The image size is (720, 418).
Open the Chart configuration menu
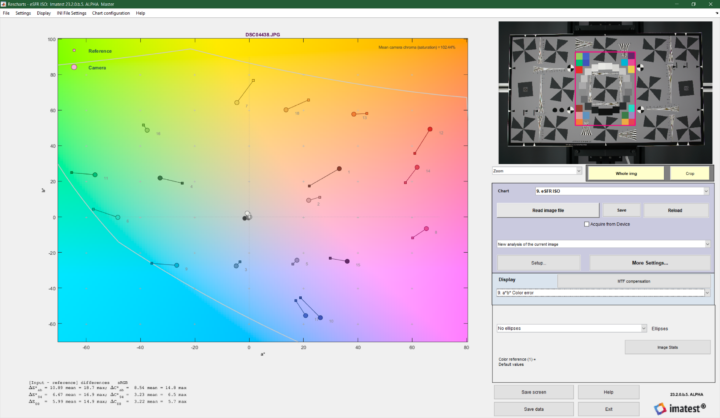(111, 13)
